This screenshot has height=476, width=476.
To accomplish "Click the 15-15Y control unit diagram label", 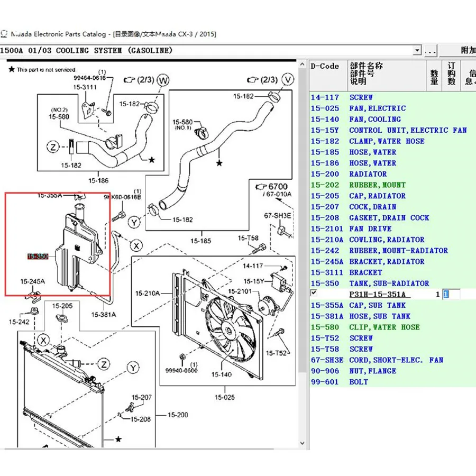I will [x=254, y=281].
